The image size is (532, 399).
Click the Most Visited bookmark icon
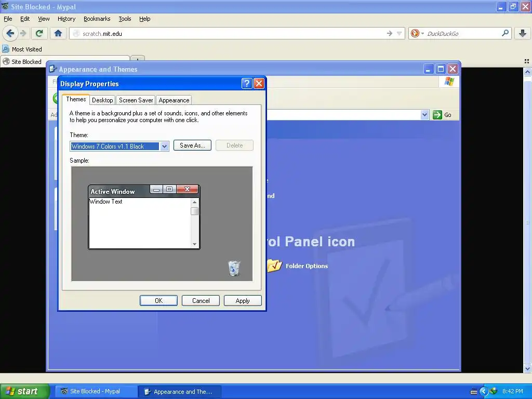pyautogui.click(x=6, y=49)
